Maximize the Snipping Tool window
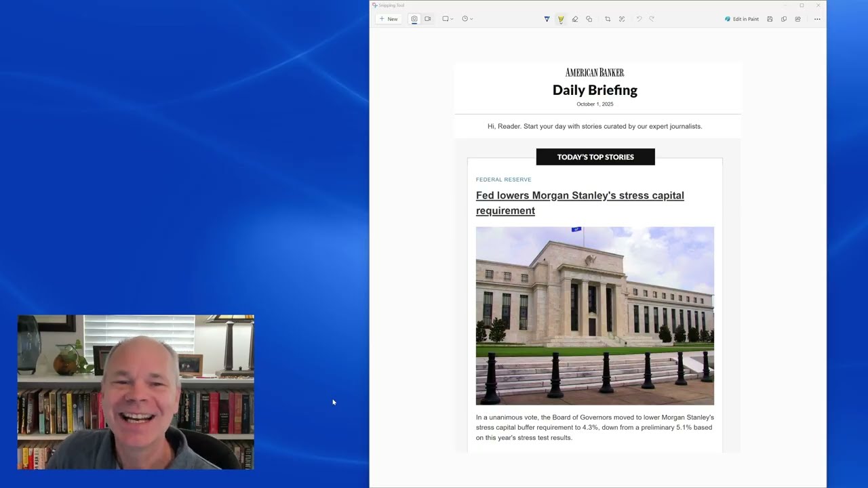Screen dimensions: 868x488 (802, 5)
